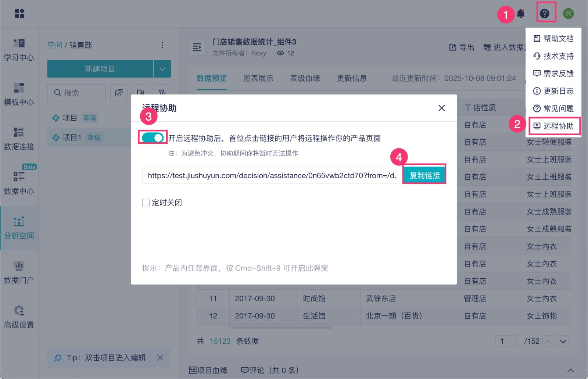Expand the 新建项目 dropdown arrow
Screen dimensions: 588x379
point(162,69)
